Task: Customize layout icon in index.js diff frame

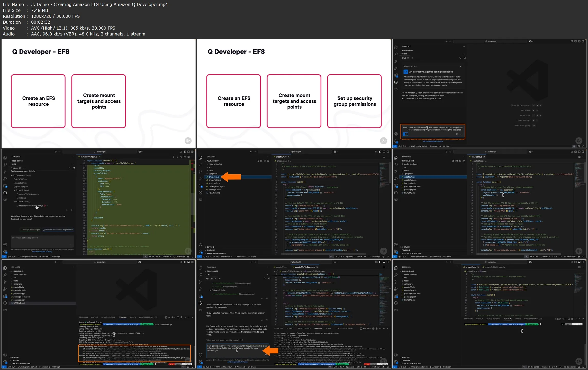Action: pyautogui.click(x=181, y=152)
